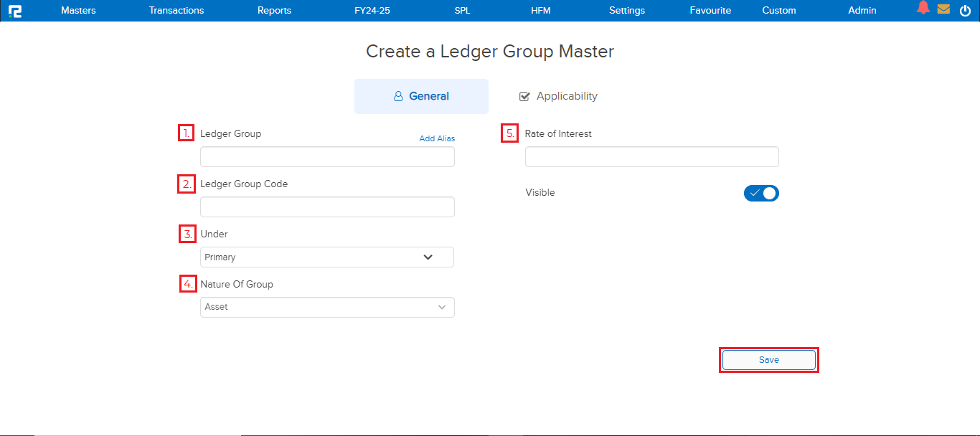The image size is (980, 436).
Task: Select the FY24-25 menu item
Action: [x=372, y=10]
